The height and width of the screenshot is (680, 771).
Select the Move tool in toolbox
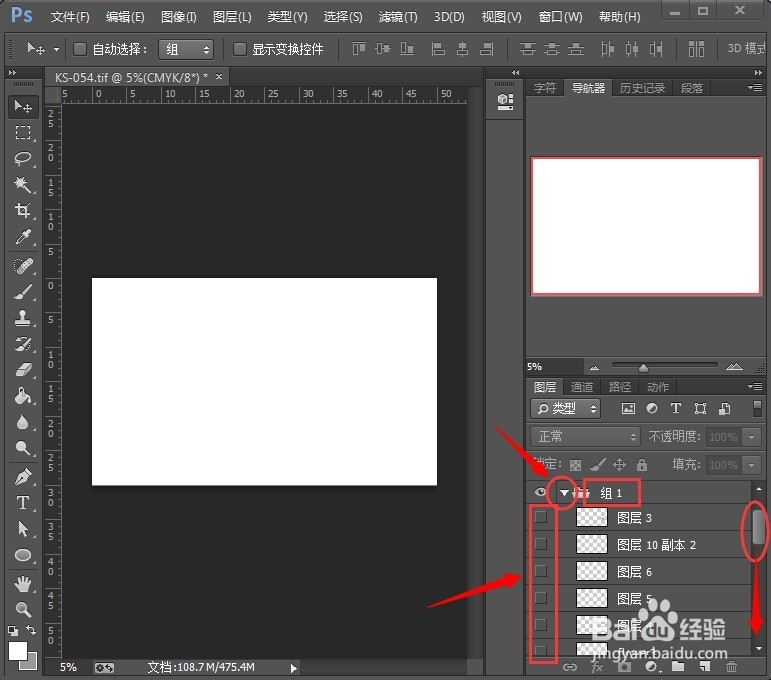tap(23, 106)
